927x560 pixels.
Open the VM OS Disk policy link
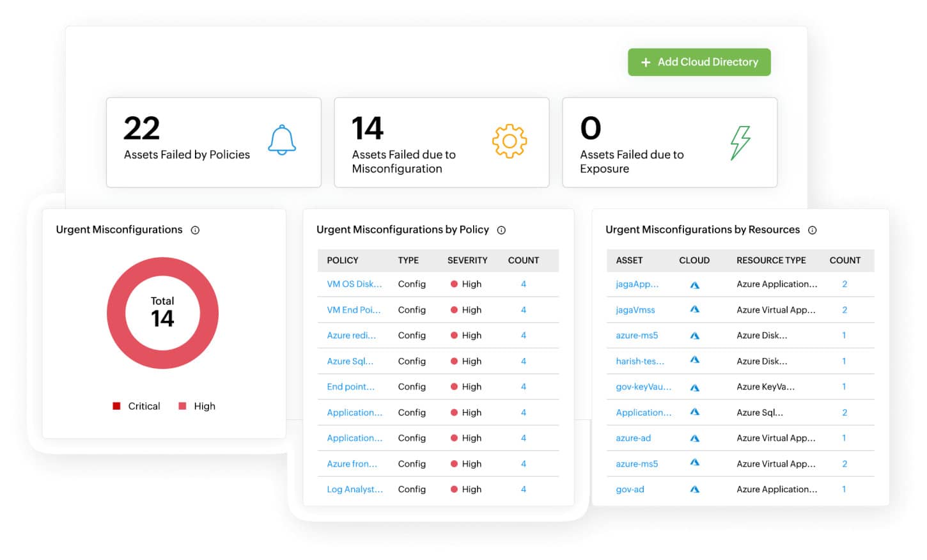click(x=354, y=284)
